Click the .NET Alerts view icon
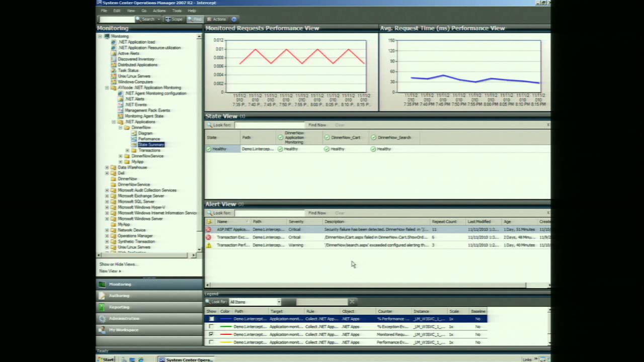Viewport: 644px width, 362px height. [x=120, y=99]
